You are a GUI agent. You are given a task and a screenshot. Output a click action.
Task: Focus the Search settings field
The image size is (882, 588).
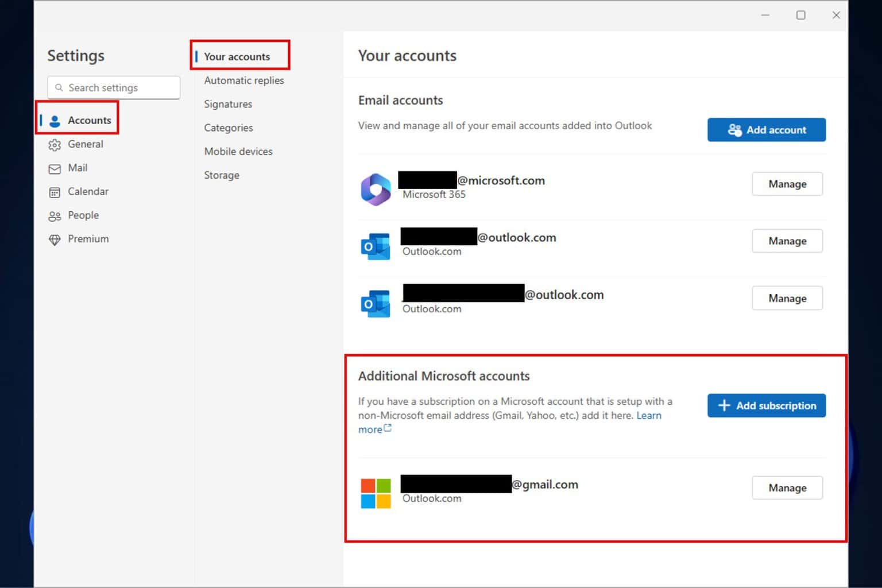[x=114, y=87]
